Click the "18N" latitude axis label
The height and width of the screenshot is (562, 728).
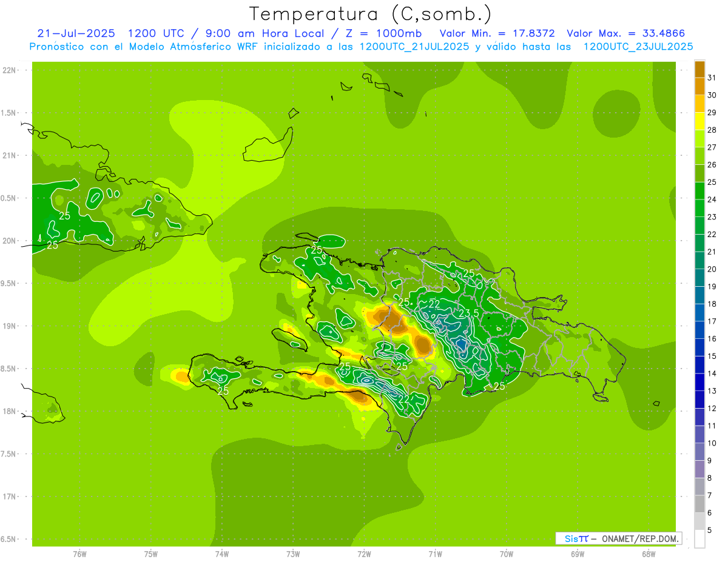[x=8, y=411]
